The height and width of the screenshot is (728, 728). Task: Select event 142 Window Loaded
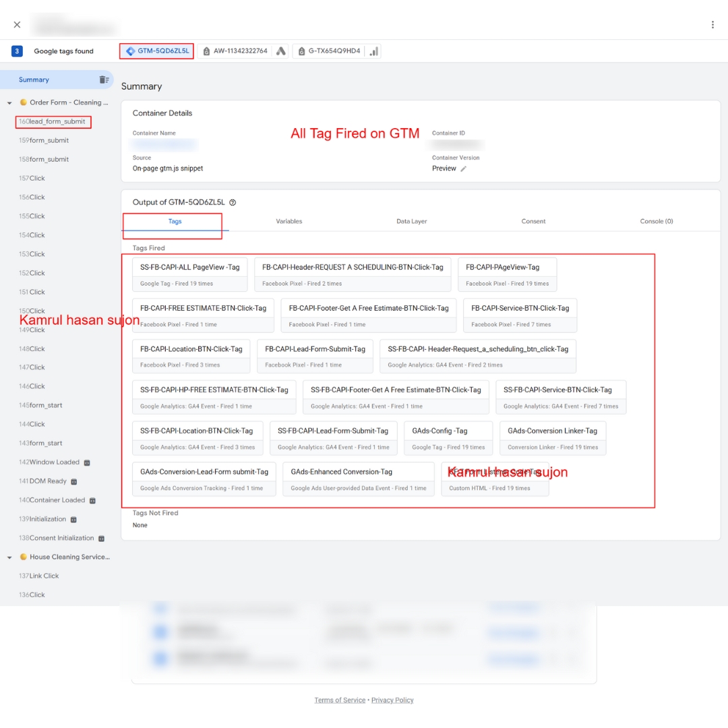coord(49,462)
